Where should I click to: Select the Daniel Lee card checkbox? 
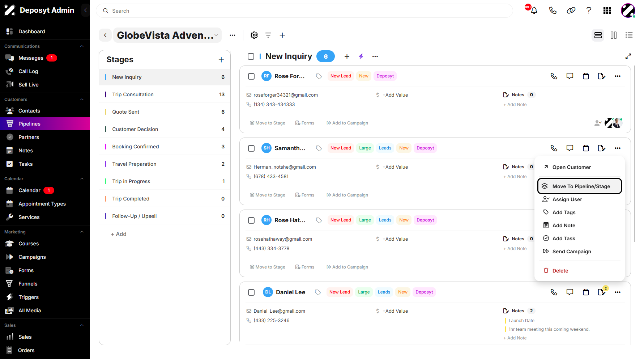click(x=251, y=292)
